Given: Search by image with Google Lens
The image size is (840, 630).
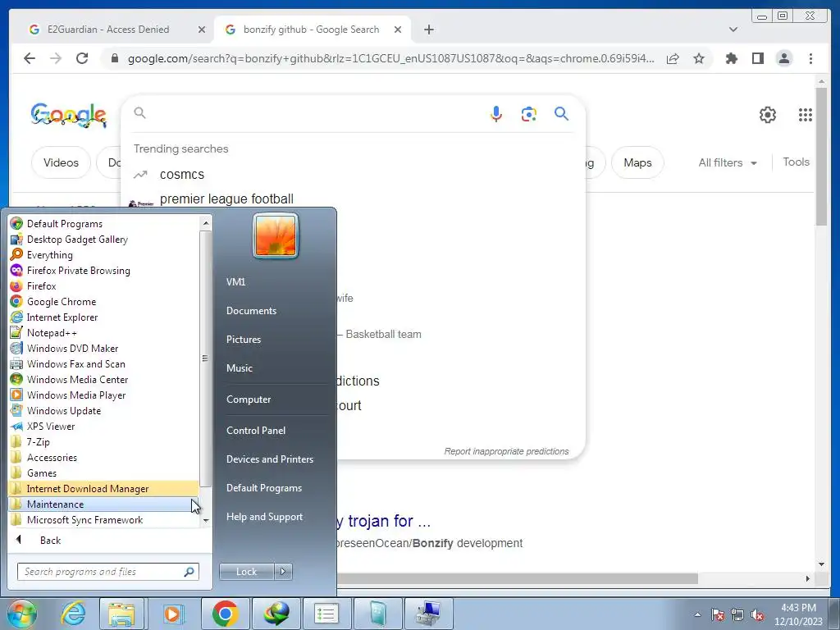Looking at the screenshot, I should (x=529, y=113).
